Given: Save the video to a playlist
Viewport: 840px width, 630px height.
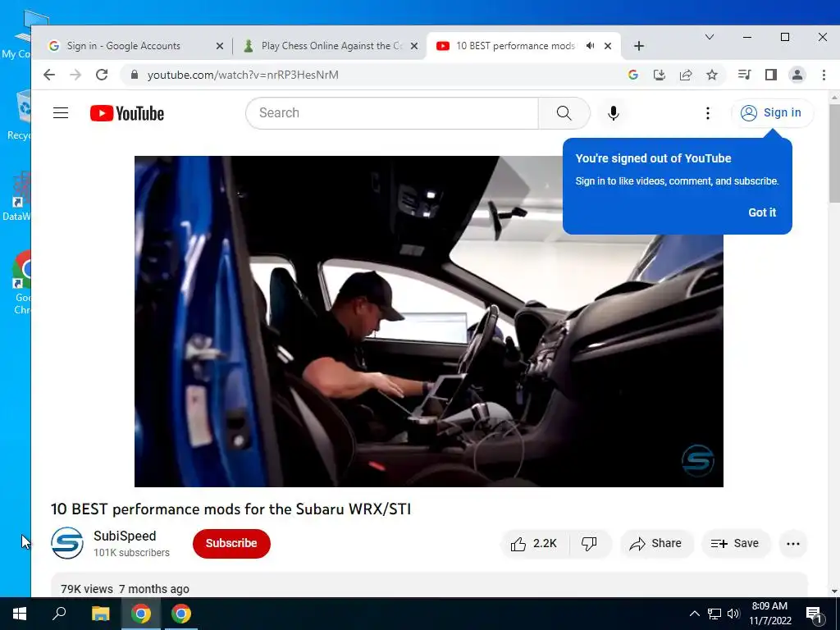Looking at the screenshot, I should pos(735,544).
